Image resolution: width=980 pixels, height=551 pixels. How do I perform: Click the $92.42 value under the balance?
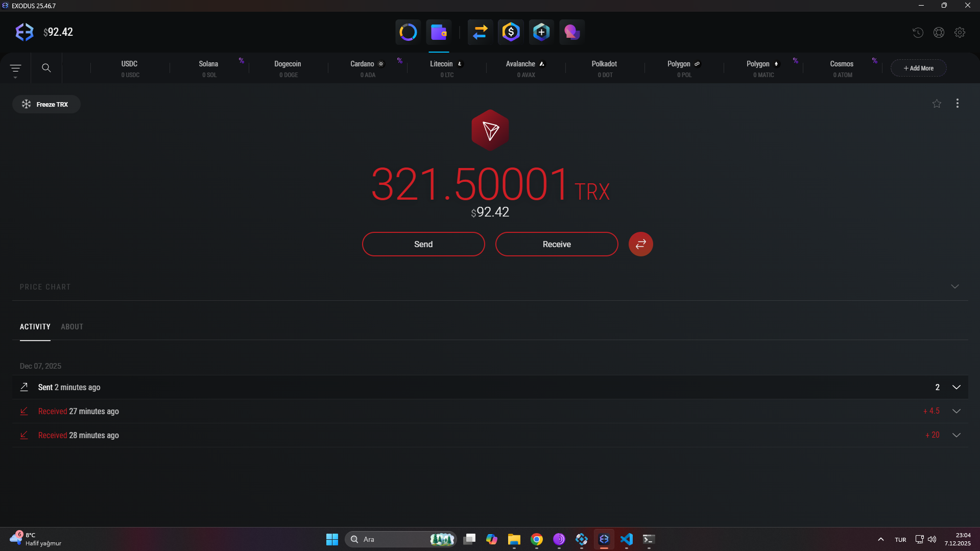tap(490, 212)
